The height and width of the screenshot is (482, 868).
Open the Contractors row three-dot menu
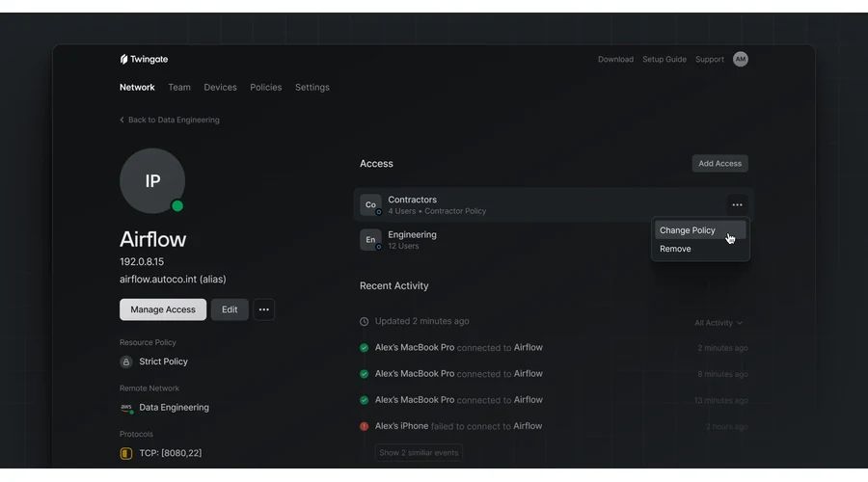tap(737, 204)
